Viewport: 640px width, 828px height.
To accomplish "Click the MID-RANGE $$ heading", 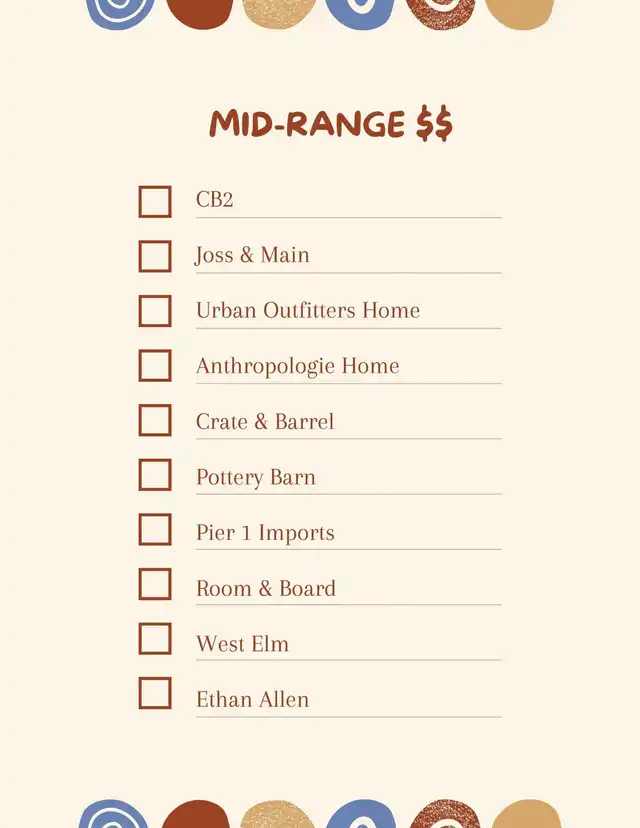I will pos(331,125).
